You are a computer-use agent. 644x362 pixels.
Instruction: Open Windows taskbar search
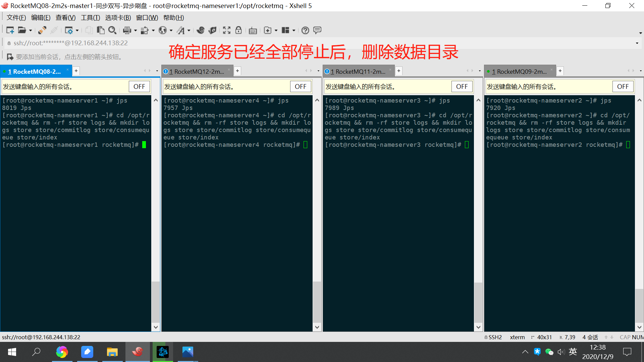coord(36,352)
